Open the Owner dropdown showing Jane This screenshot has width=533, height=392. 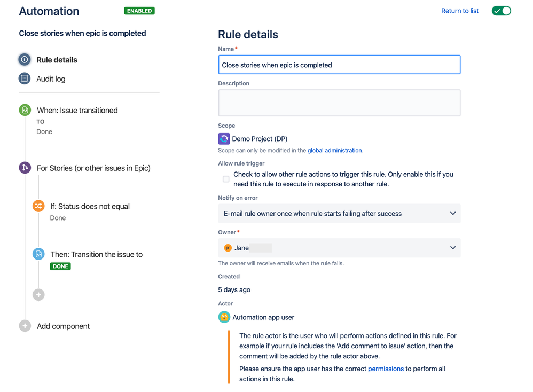tap(339, 248)
